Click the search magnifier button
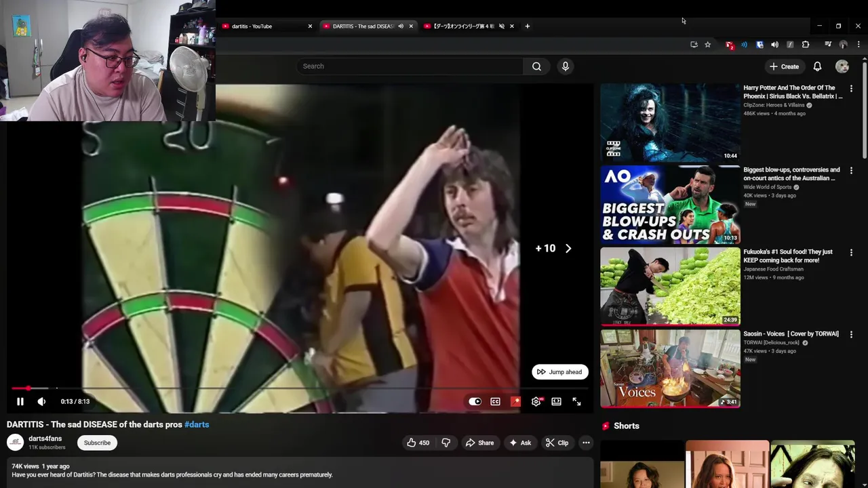The image size is (868, 488). click(x=536, y=66)
